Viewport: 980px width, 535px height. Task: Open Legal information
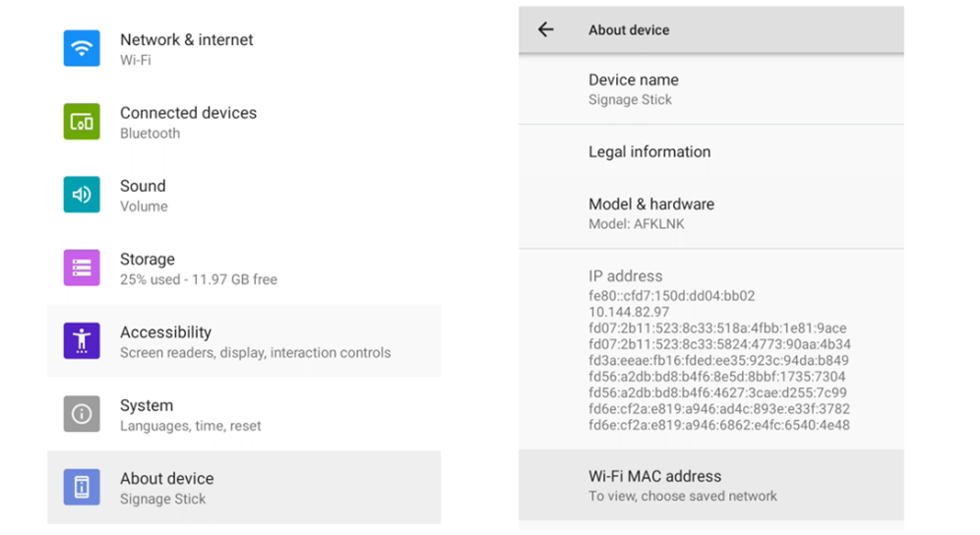709,151
